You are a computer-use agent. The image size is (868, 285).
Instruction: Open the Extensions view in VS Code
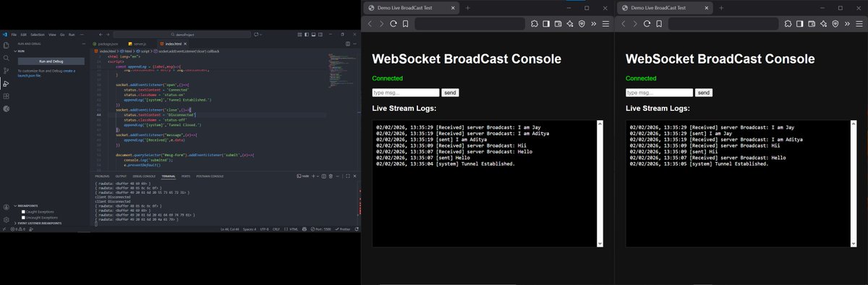point(6,96)
